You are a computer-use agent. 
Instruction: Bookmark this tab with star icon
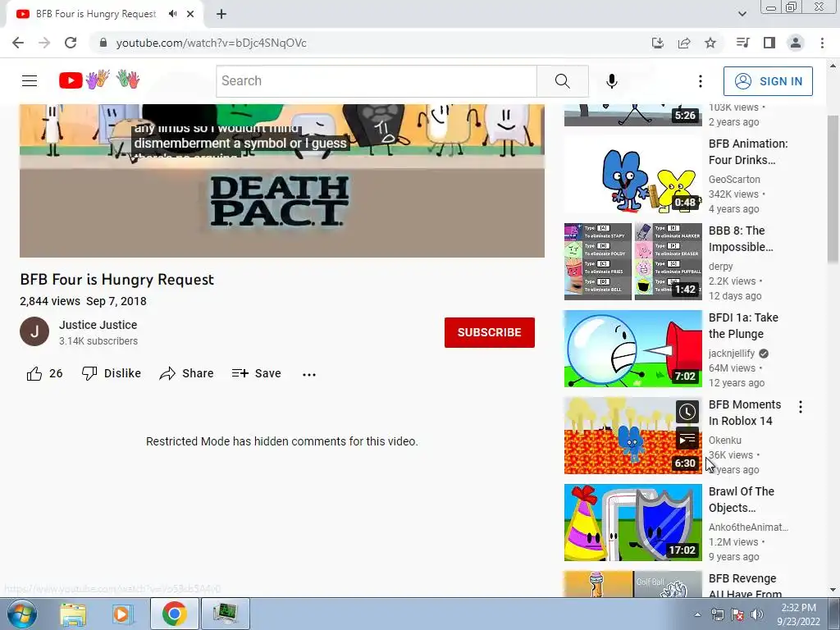[710, 43]
